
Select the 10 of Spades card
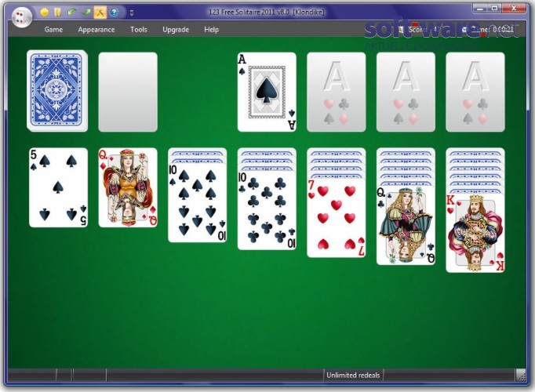[x=197, y=203]
